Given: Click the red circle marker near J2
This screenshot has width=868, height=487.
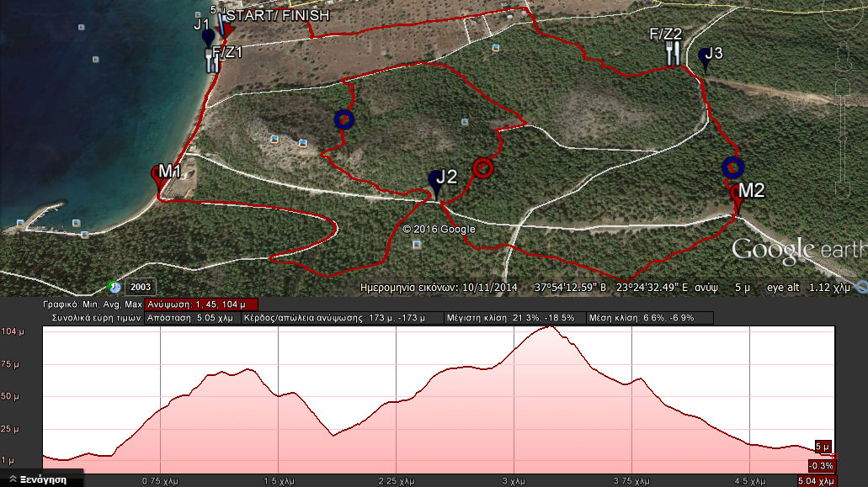Looking at the screenshot, I should click(x=482, y=167).
